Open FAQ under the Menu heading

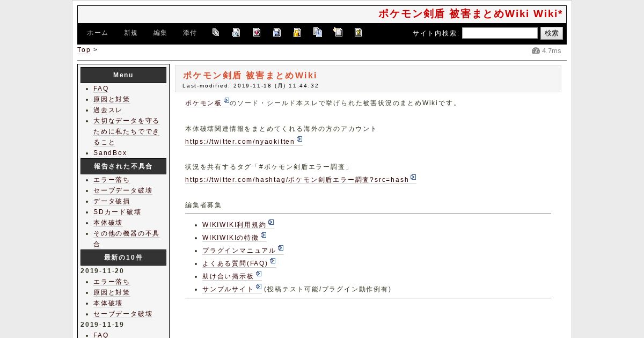pyautogui.click(x=101, y=89)
